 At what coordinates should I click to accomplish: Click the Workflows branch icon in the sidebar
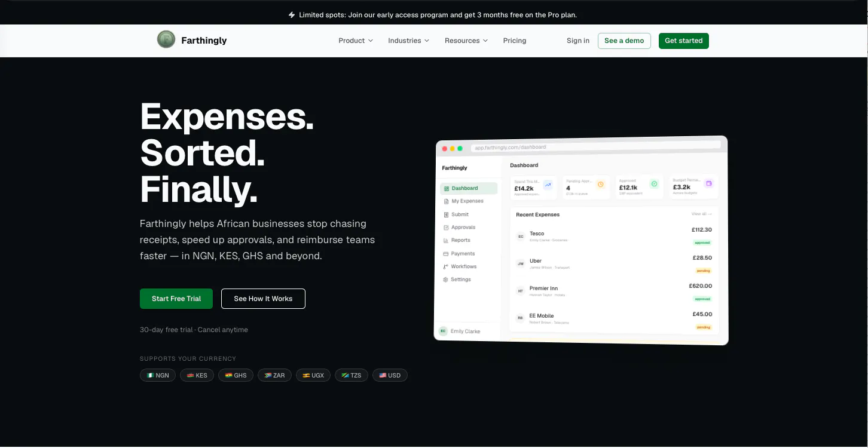(x=445, y=267)
